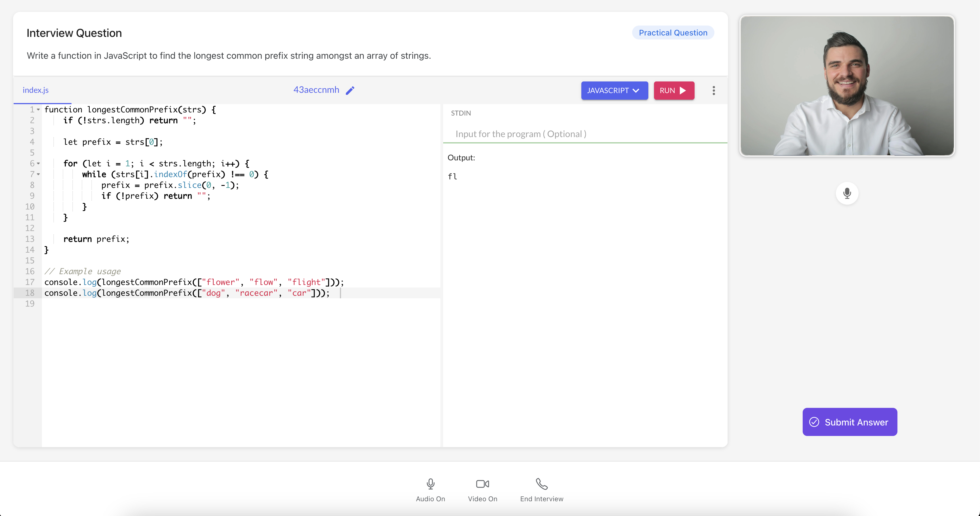Click the End Interview phone icon
980x516 pixels.
541,484
